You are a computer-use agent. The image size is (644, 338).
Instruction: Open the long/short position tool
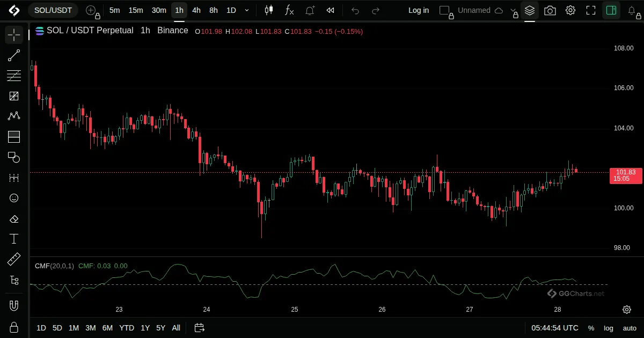14,137
